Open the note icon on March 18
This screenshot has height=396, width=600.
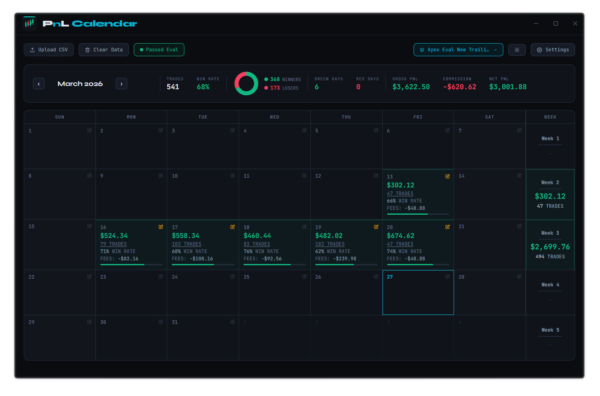pos(304,227)
